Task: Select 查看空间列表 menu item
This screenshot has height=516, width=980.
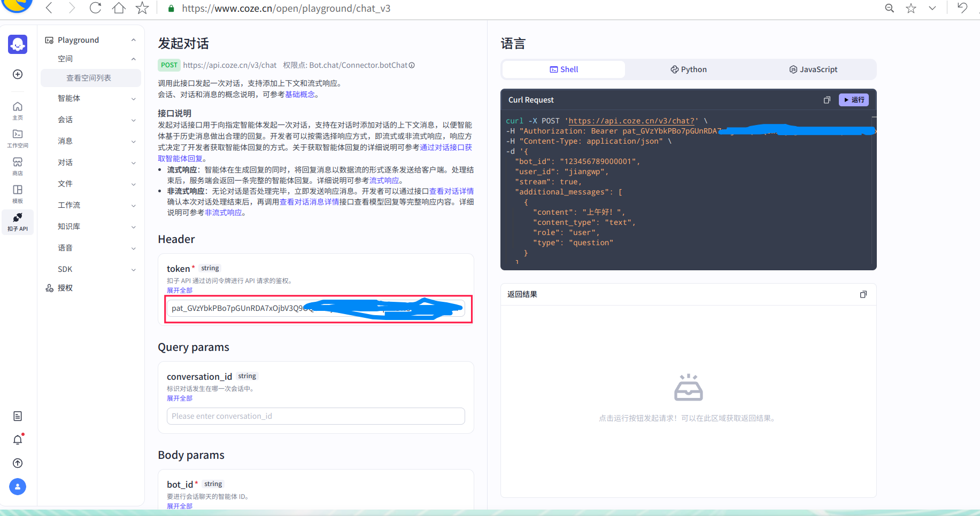Action: [x=90, y=78]
